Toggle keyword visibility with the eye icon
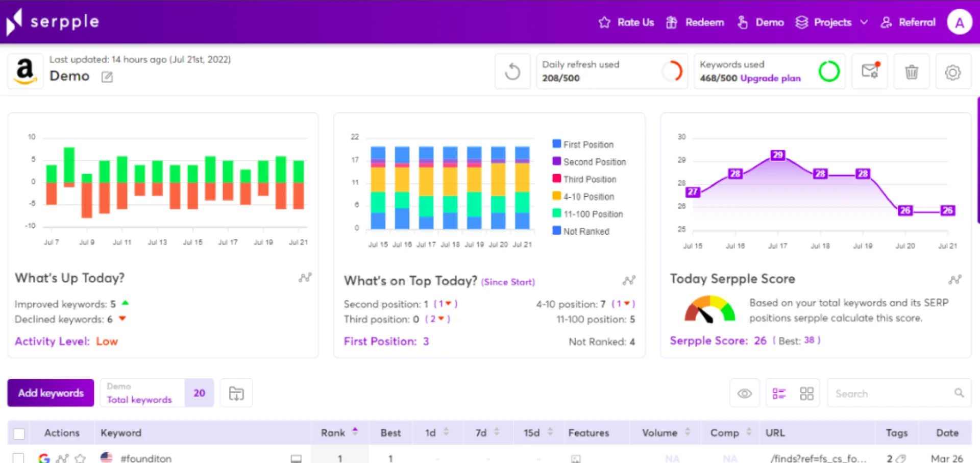The width and height of the screenshot is (980, 463). [744, 393]
